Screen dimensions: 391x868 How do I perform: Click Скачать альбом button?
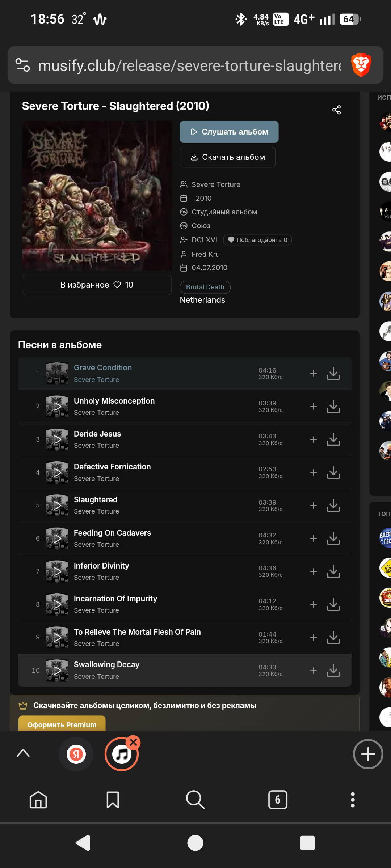[228, 157]
